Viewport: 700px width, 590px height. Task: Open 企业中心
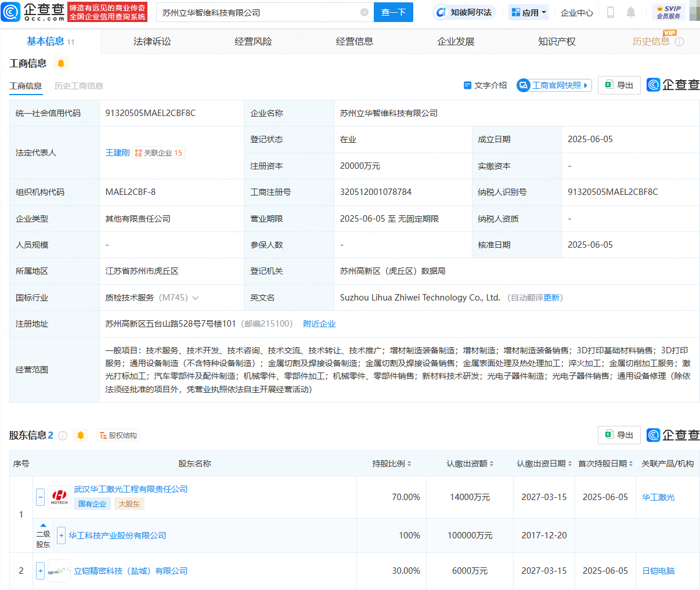pos(576,12)
